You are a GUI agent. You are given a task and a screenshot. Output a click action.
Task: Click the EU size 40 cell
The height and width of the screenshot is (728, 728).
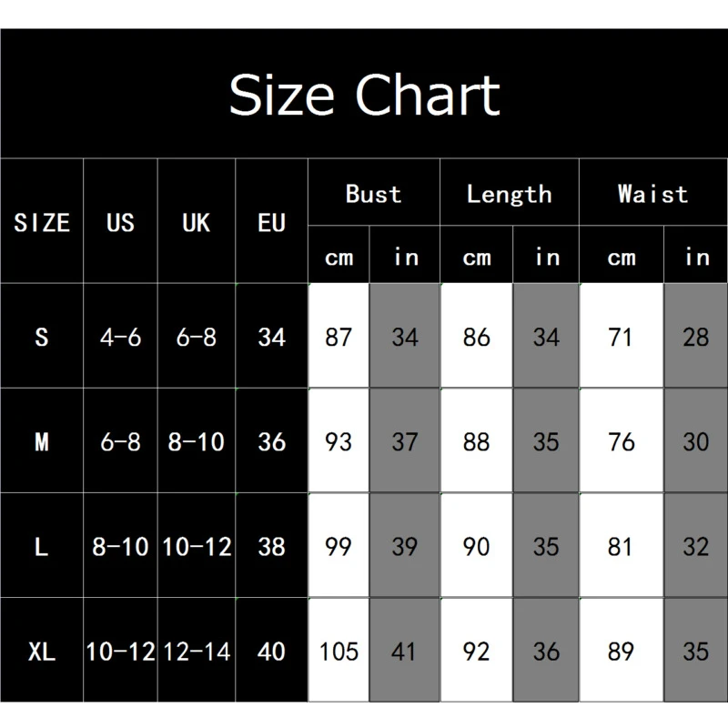point(271,652)
